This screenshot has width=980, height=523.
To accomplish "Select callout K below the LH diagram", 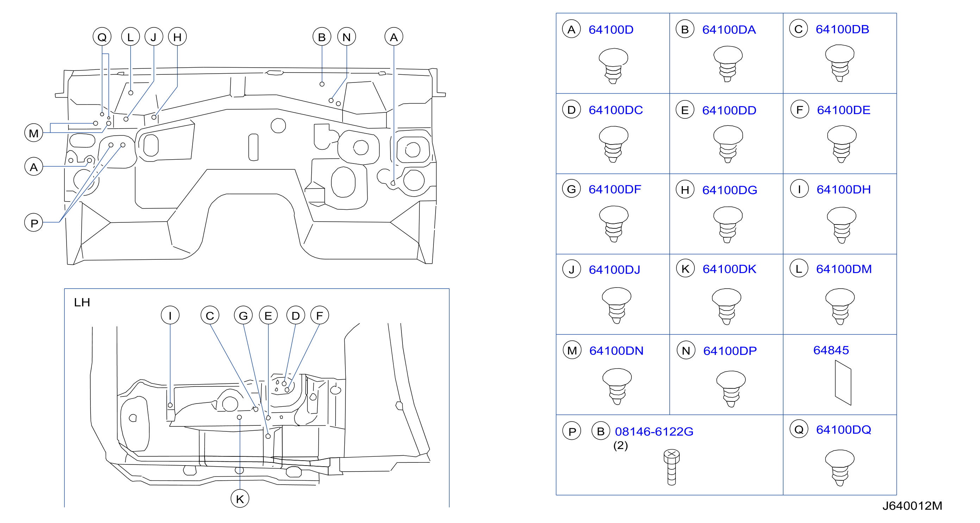I will pos(240,499).
